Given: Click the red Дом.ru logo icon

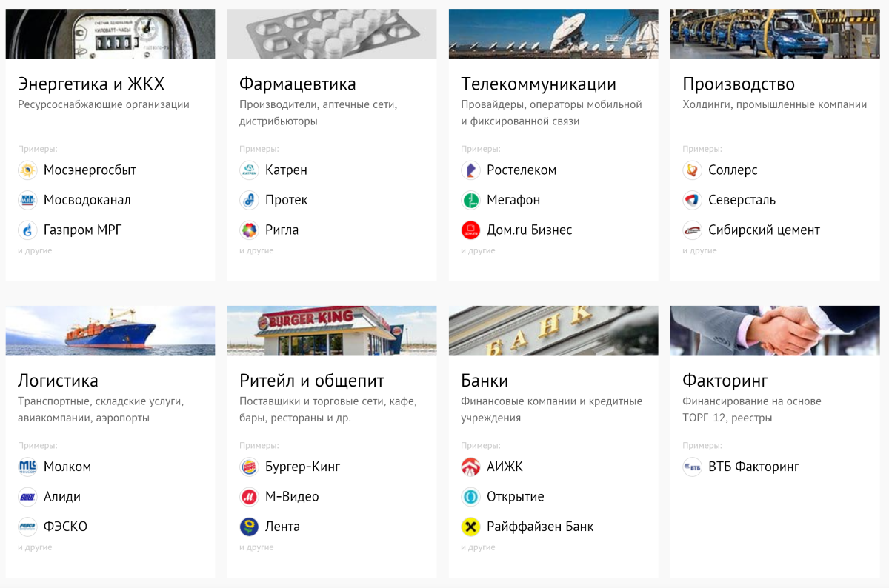Looking at the screenshot, I should click(470, 230).
